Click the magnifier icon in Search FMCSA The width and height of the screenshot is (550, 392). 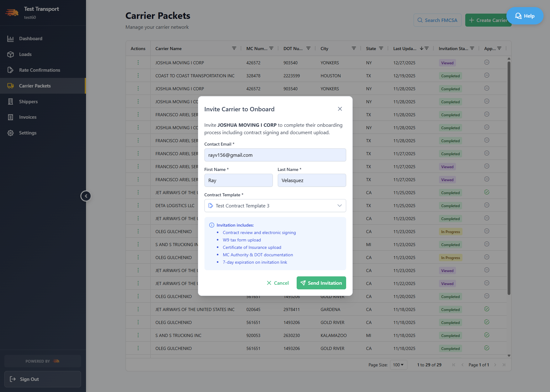point(420,20)
